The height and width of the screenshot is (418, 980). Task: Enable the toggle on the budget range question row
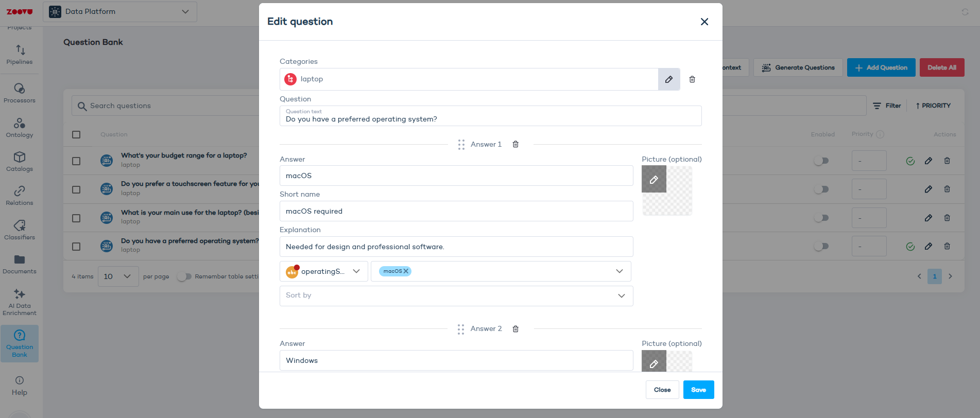point(821,161)
